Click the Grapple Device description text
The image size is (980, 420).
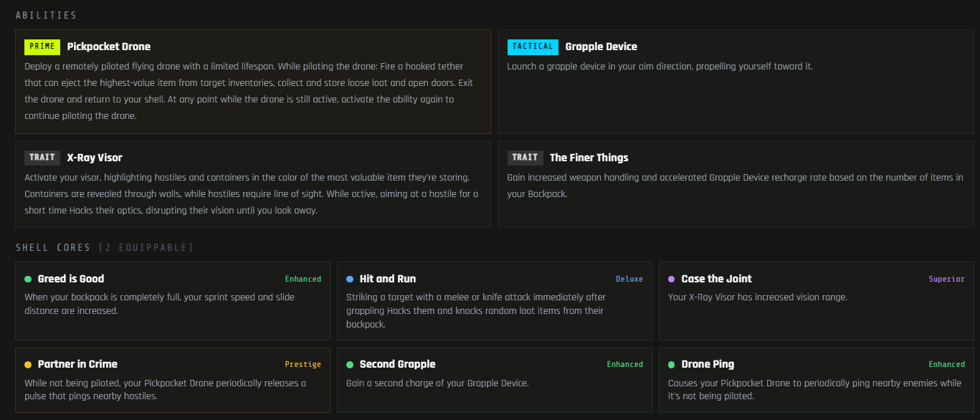tap(660, 66)
